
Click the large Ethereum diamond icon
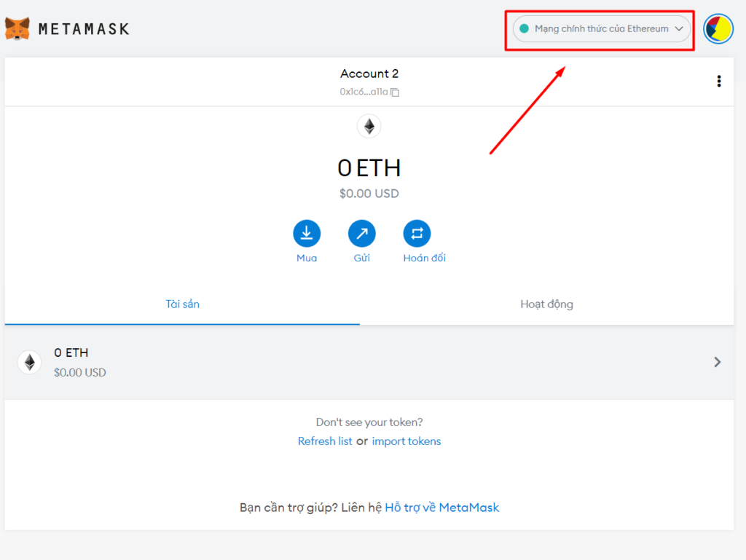369,126
